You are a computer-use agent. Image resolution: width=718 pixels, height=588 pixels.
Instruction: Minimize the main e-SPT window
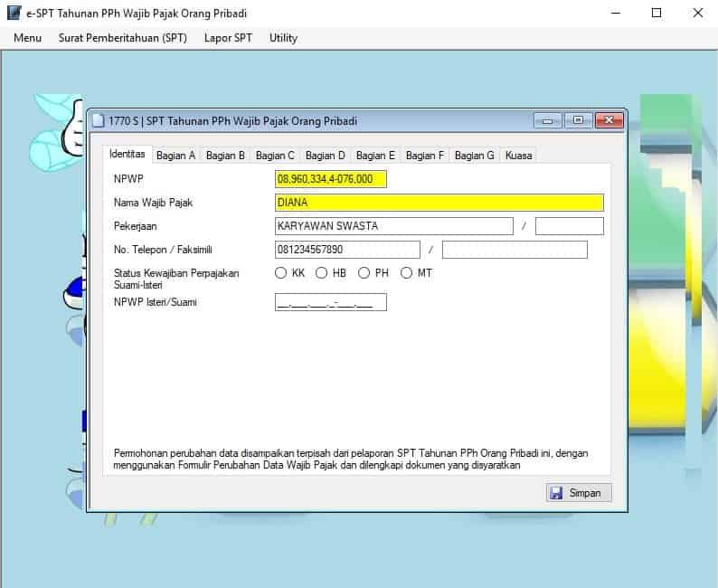pyautogui.click(x=616, y=14)
